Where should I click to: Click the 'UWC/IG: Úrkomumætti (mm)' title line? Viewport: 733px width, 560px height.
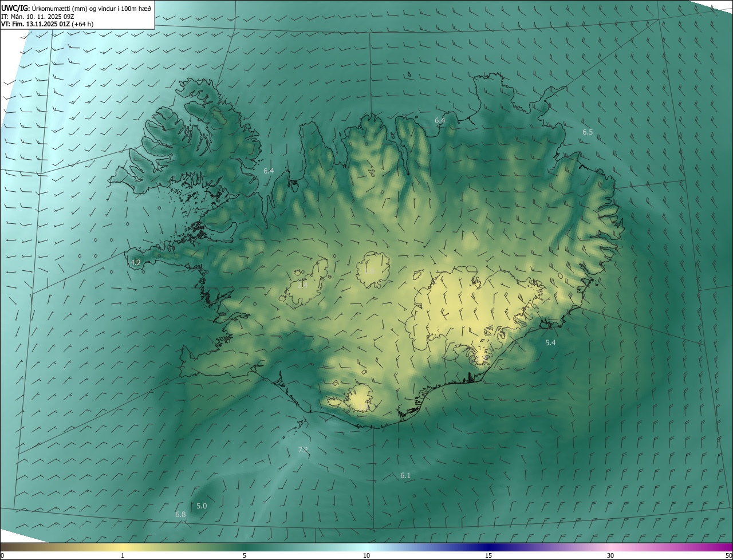76,8
